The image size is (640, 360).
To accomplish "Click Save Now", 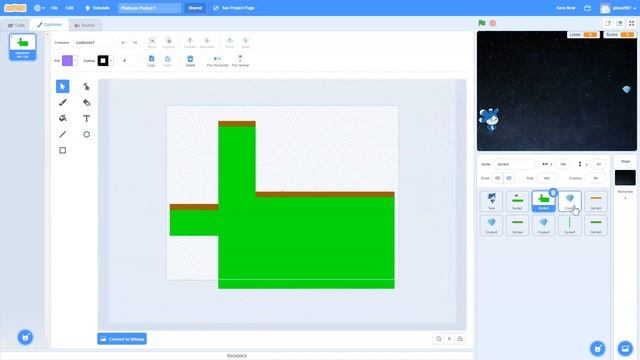I will coord(566,8).
